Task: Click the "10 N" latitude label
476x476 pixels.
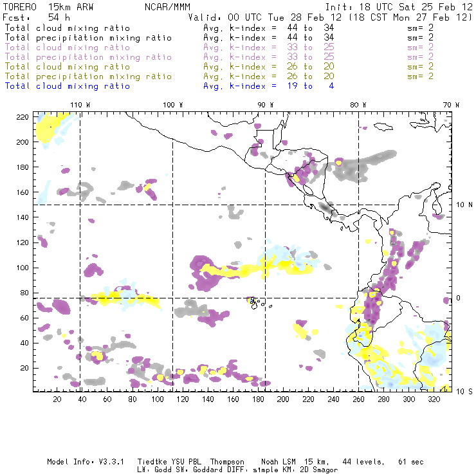Action: coord(464,205)
